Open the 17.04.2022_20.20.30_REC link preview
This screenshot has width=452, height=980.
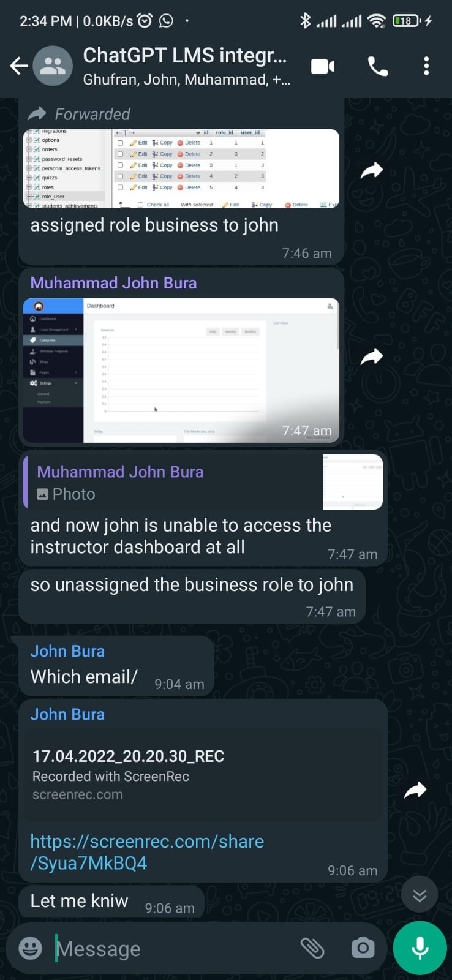click(203, 775)
